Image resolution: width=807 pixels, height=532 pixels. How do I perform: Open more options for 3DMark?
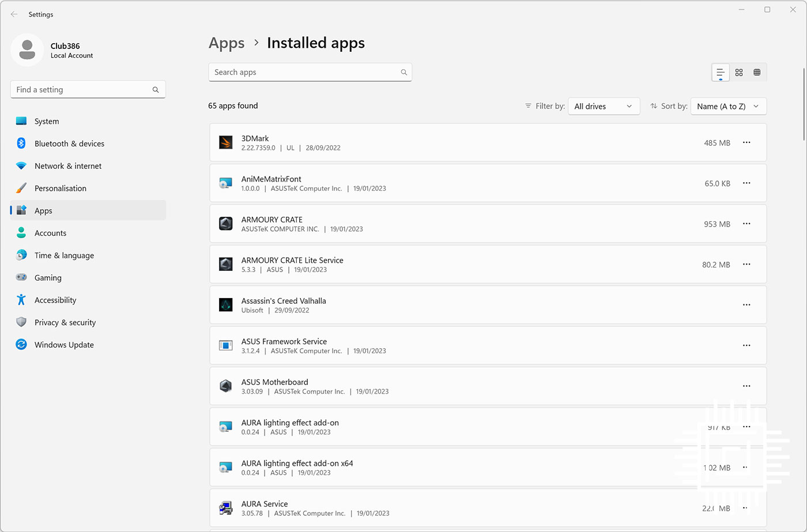point(746,142)
